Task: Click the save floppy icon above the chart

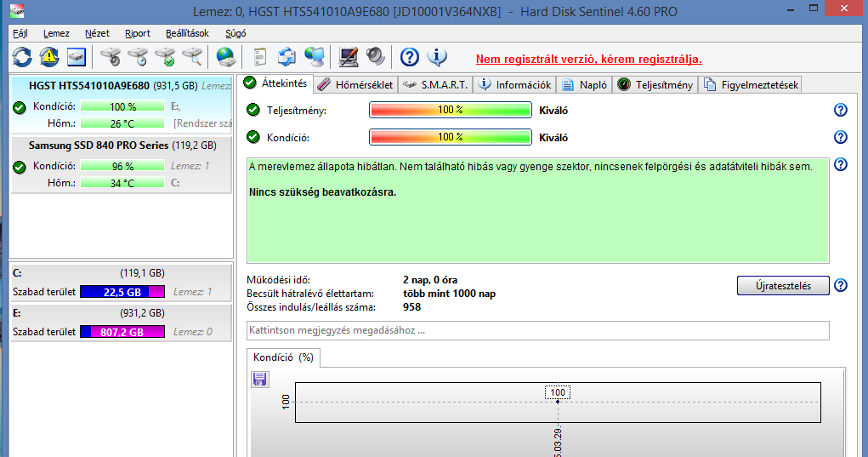Action: point(259,379)
